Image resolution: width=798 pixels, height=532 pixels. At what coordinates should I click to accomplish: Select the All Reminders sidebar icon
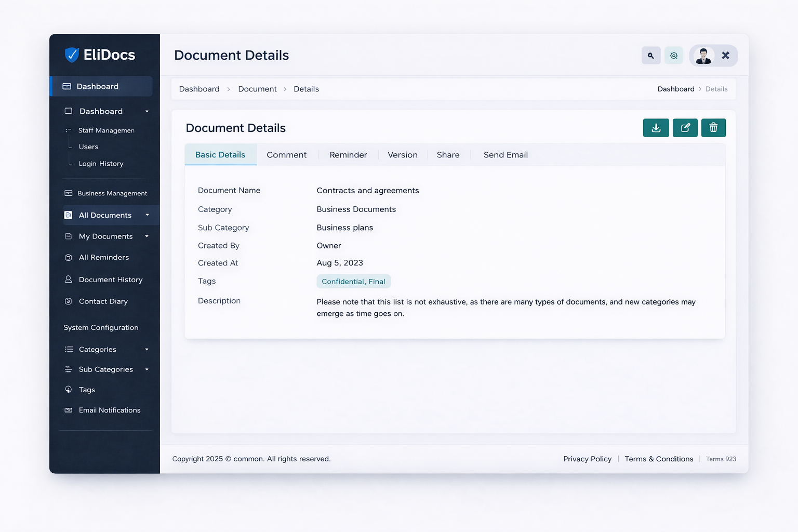pyautogui.click(x=69, y=257)
